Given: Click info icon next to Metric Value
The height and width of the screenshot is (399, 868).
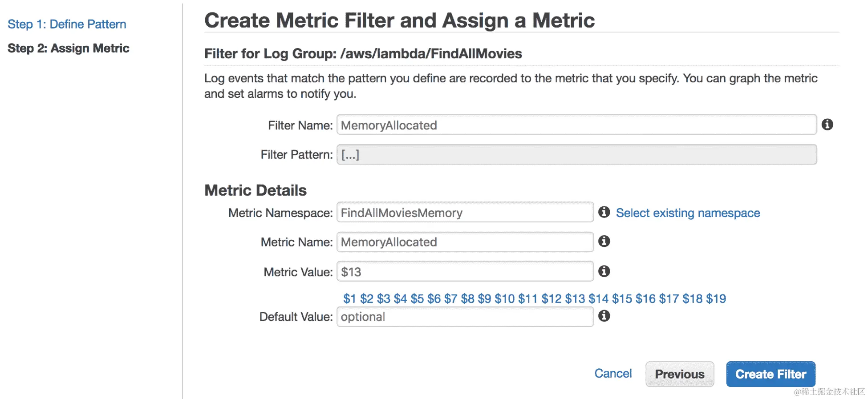Looking at the screenshot, I should coord(604,271).
